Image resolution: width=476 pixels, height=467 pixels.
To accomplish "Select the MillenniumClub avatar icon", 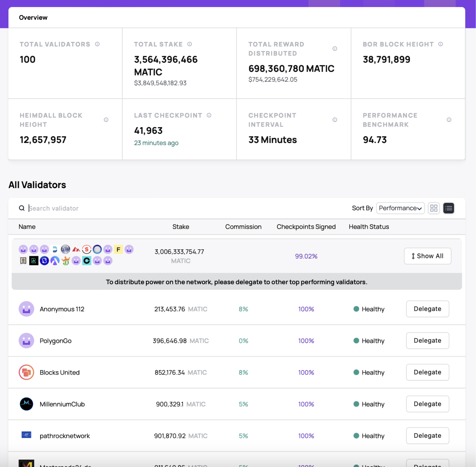I will [x=26, y=404].
